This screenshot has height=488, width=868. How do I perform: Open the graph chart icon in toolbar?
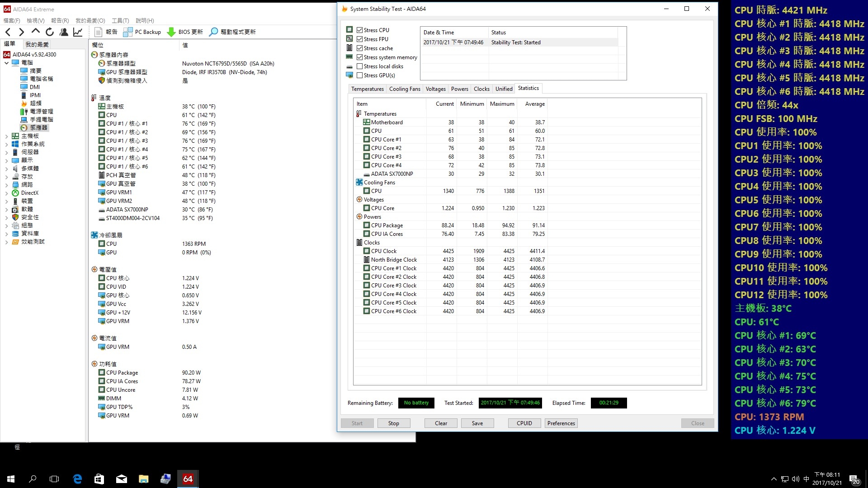(x=78, y=32)
